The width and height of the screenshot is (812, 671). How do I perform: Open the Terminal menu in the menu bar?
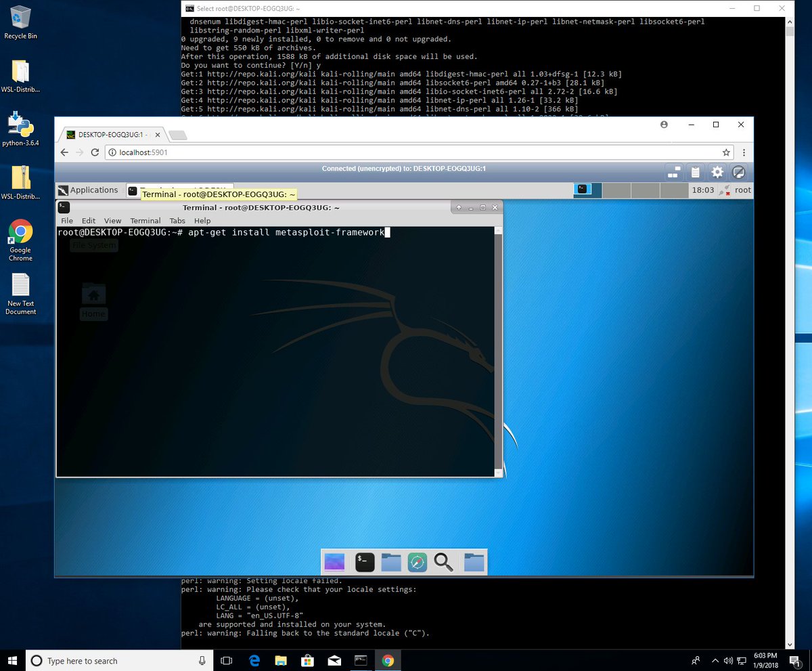click(x=145, y=221)
